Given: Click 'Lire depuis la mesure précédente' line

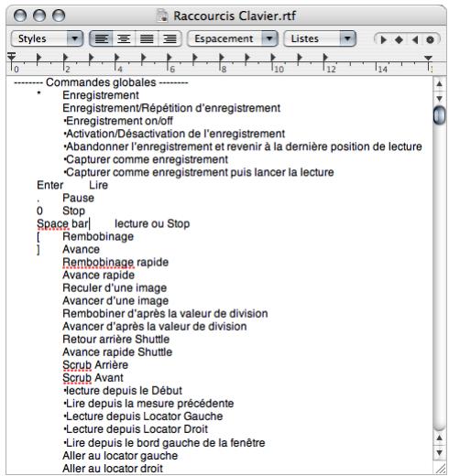Looking at the screenshot, I should coord(148,404).
